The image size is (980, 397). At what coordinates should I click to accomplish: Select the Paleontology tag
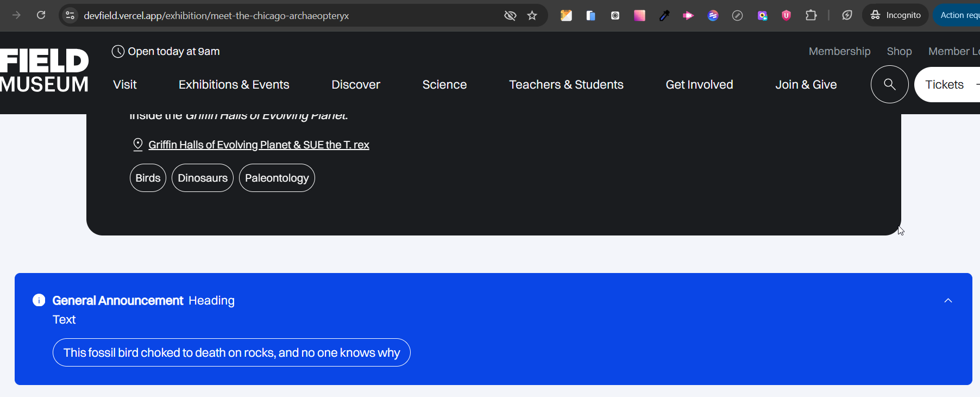[277, 178]
